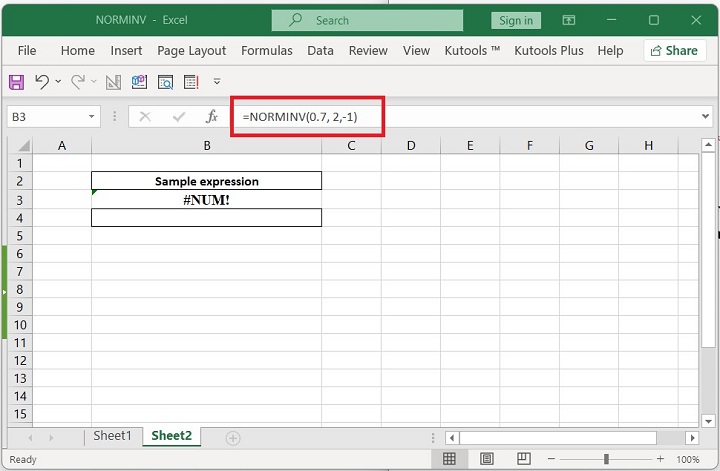This screenshot has width=720, height=471.
Task: Expand the Name Box dropdown
Action: point(90,117)
